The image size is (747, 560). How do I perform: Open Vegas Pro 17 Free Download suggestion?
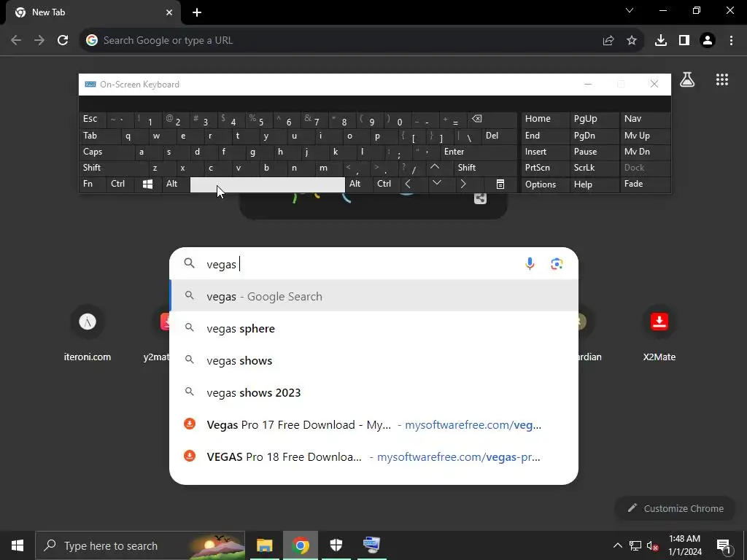(x=374, y=425)
